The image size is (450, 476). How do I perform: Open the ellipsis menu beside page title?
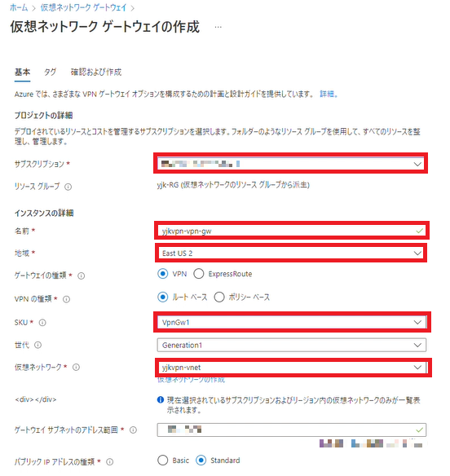pos(218,27)
